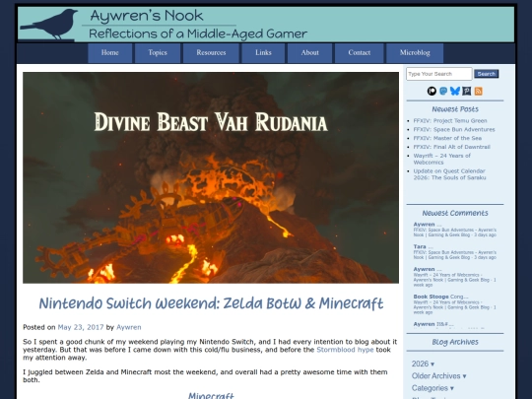Open the top Aywren comment, 3 days ago
This screenshot has width=532, height=399.
click(454, 230)
